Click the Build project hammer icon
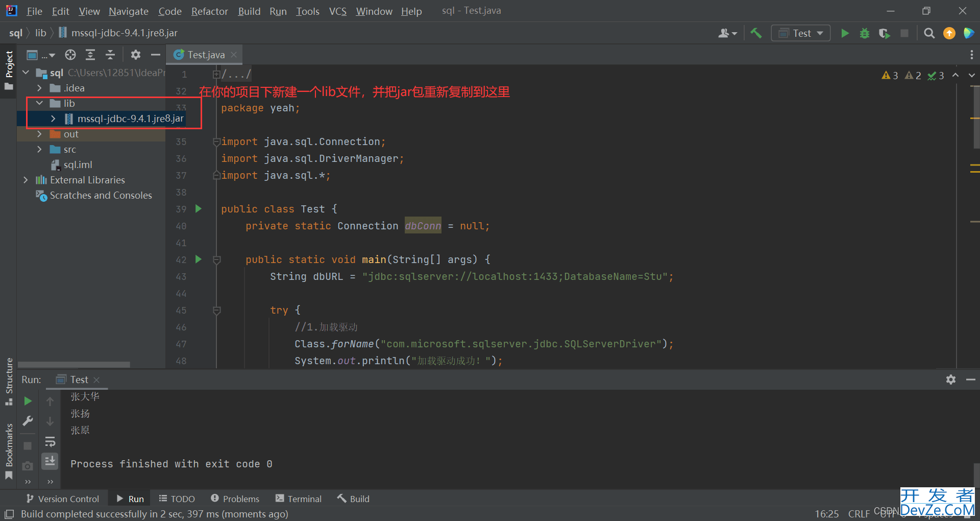Viewport: 980px width, 521px height. [756, 33]
